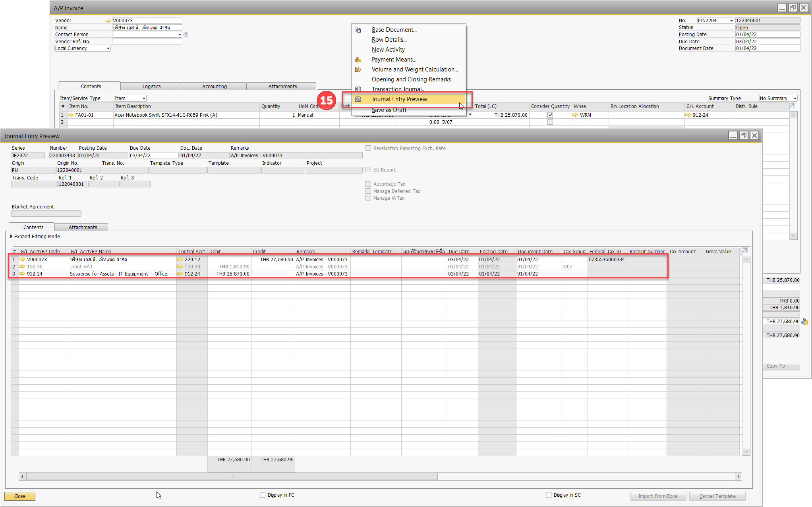The height and width of the screenshot is (507, 812).
Task: Click the journal grid horizontal scrollbar
Action: click(232, 476)
